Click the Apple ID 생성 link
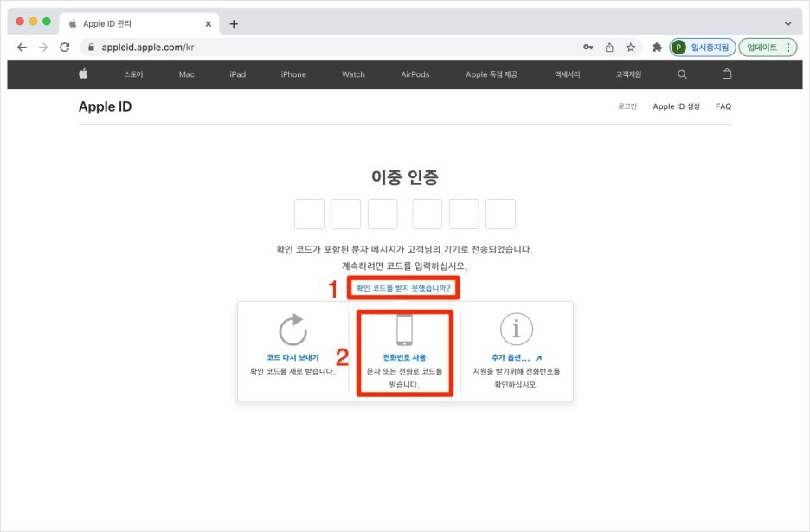The width and height of the screenshot is (810, 532). point(676,106)
